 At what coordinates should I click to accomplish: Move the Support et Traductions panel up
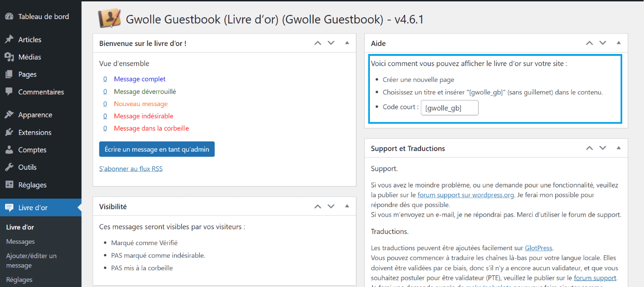click(589, 148)
